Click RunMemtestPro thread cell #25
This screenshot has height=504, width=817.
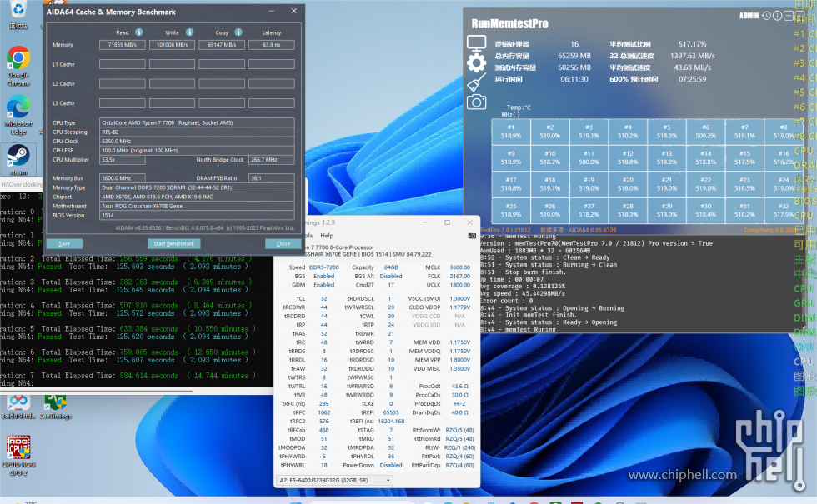point(511,210)
